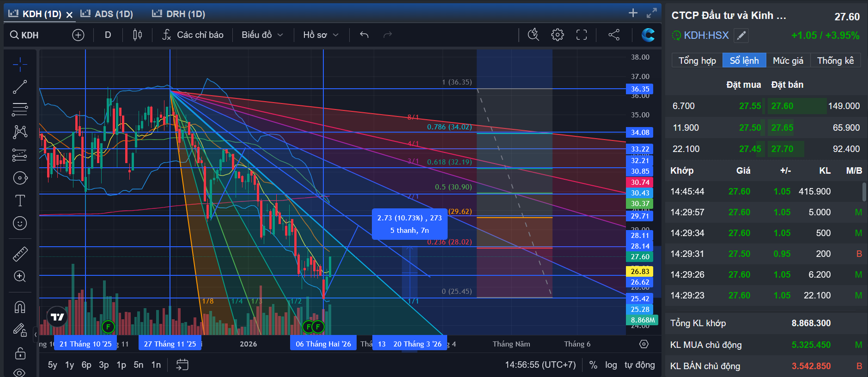The image size is (868, 377).
Task: Open the candlestick chart style menu
Action: [138, 35]
